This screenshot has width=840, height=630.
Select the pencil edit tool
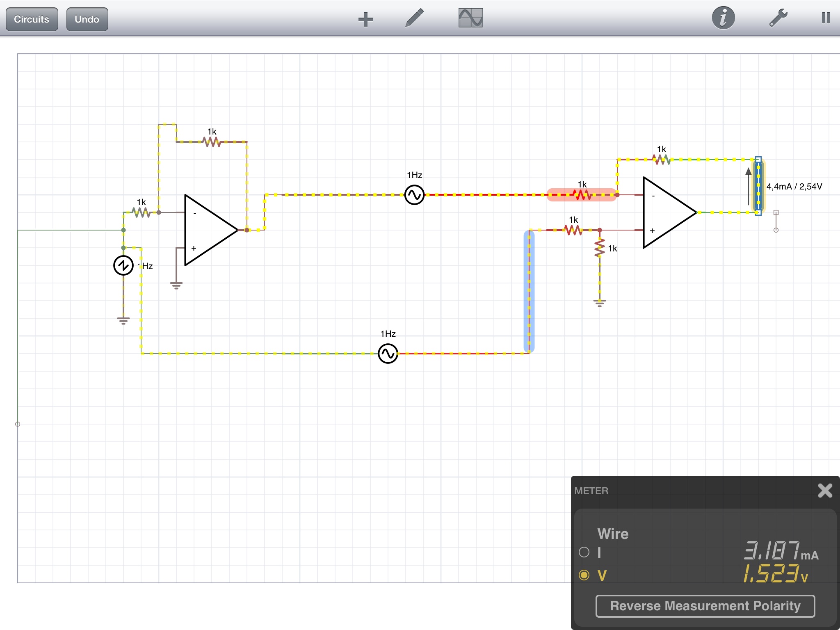tap(414, 18)
